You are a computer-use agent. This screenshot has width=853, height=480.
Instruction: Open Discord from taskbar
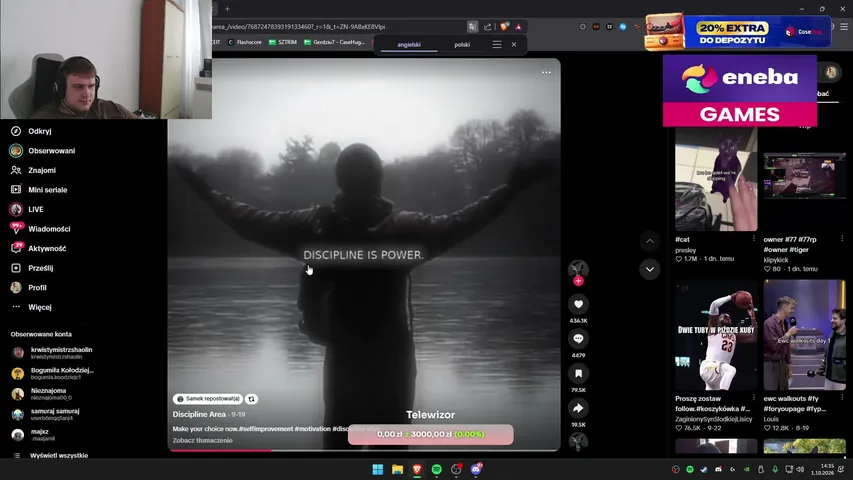[x=476, y=469]
